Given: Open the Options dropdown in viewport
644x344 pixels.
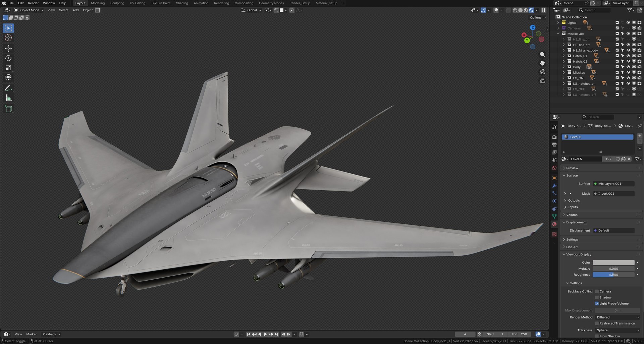Looking at the screenshot, I should tap(538, 18).
